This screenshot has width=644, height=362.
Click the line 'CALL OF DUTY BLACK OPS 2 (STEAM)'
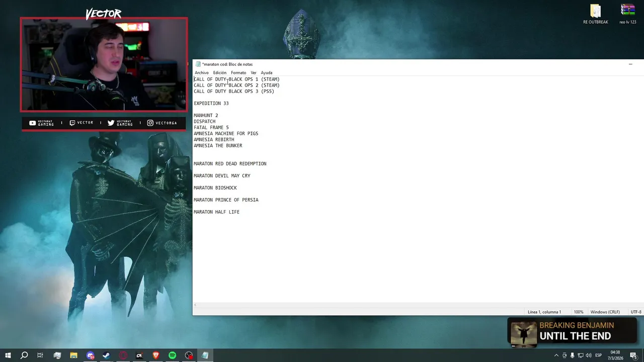tap(236, 85)
